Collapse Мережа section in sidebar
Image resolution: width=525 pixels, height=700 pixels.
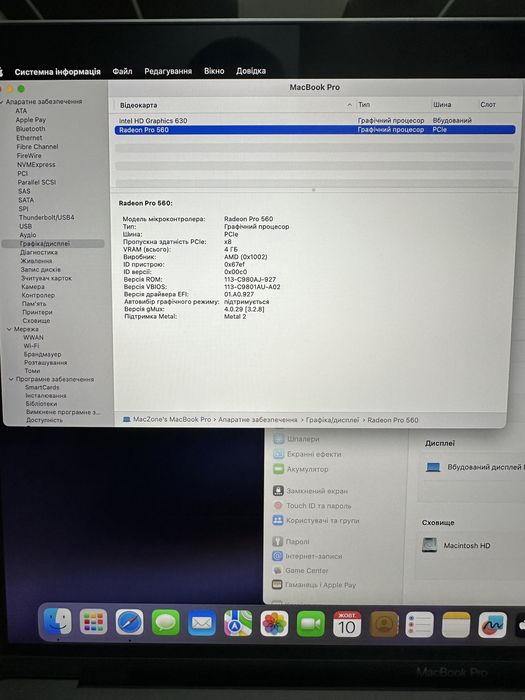9,329
